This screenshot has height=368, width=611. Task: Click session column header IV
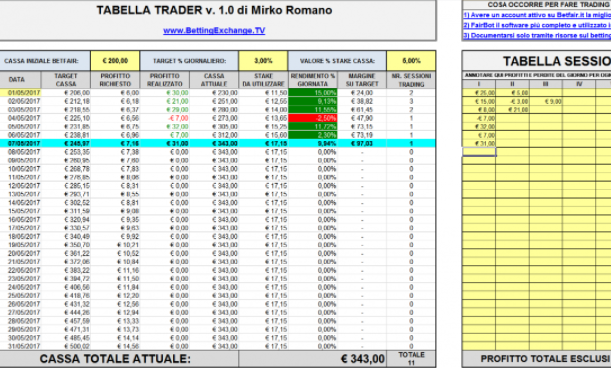tap(579, 84)
